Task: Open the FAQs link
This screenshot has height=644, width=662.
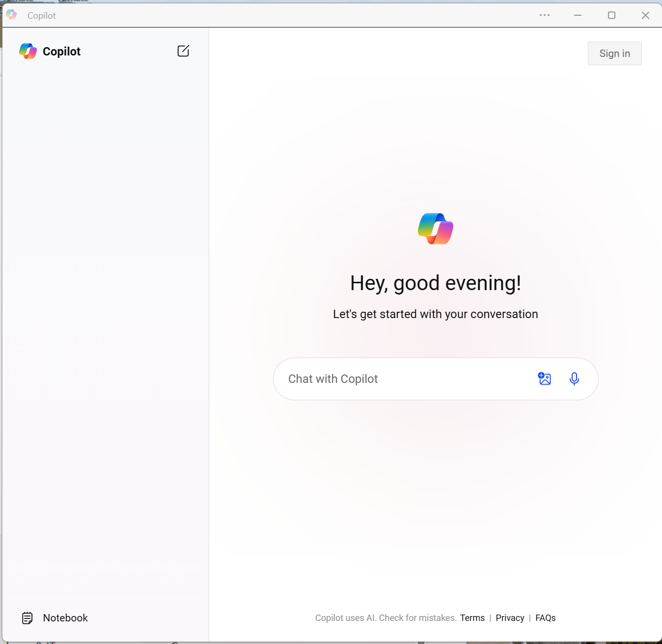Action: pos(546,618)
